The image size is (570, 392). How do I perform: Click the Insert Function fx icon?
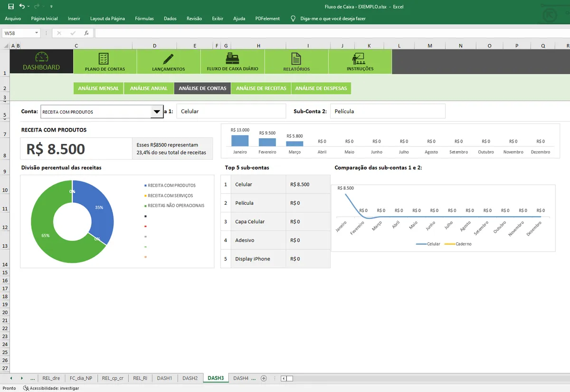86,33
